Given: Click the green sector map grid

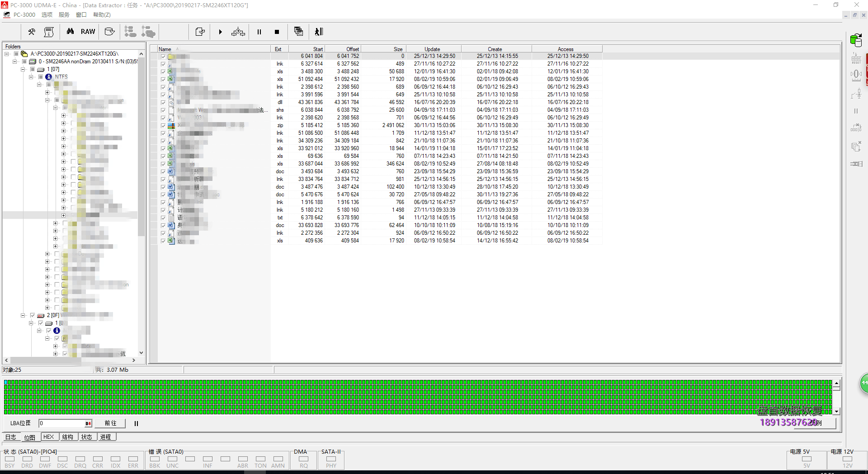Looking at the screenshot, I should pos(418,397).
